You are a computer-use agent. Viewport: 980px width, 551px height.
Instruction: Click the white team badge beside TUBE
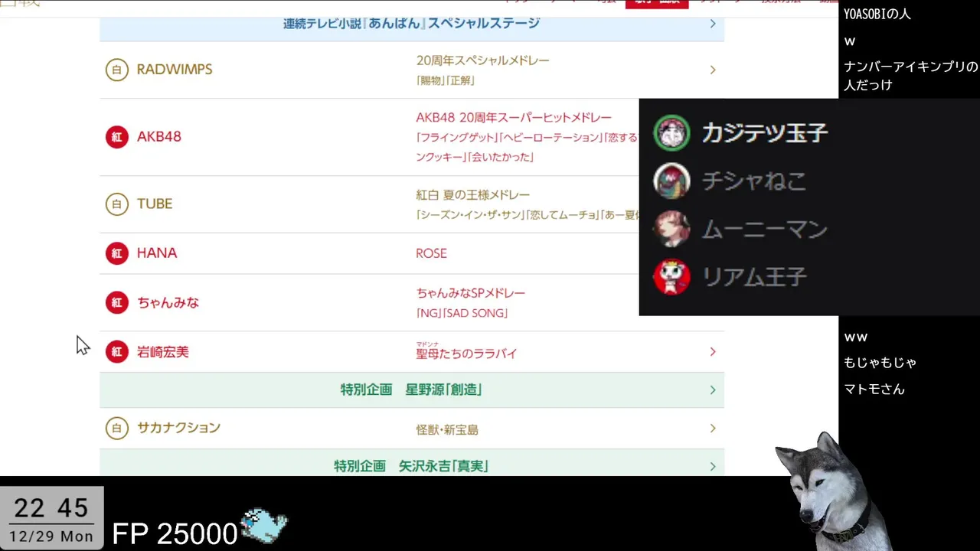click(116, 204)
